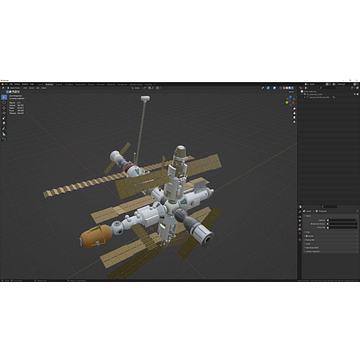Click the outliner search field
This screenshot has height=360, width=360.
coord(328,88)
